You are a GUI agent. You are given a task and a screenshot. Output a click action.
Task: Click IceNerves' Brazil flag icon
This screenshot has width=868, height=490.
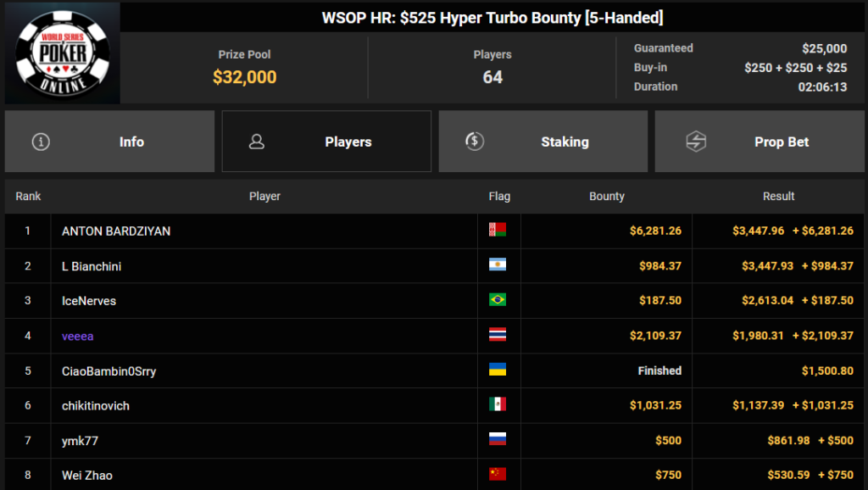[x=497, y=299]
